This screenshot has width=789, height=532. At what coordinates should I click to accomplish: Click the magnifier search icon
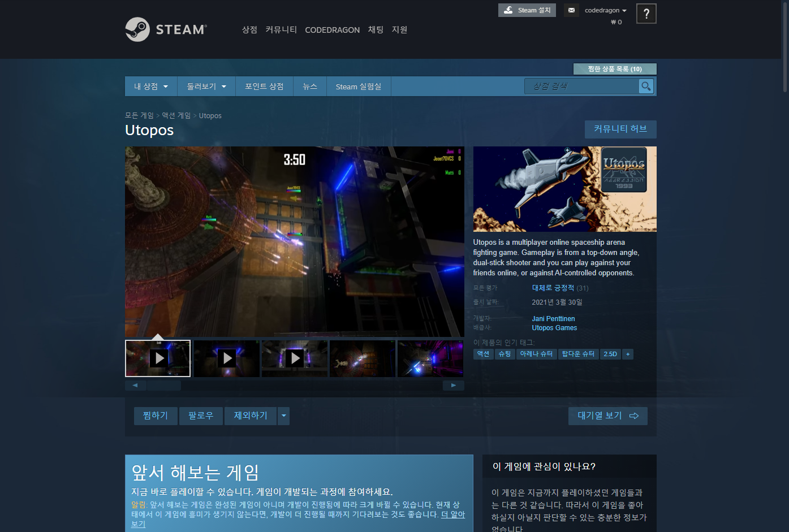coord(646,86)
